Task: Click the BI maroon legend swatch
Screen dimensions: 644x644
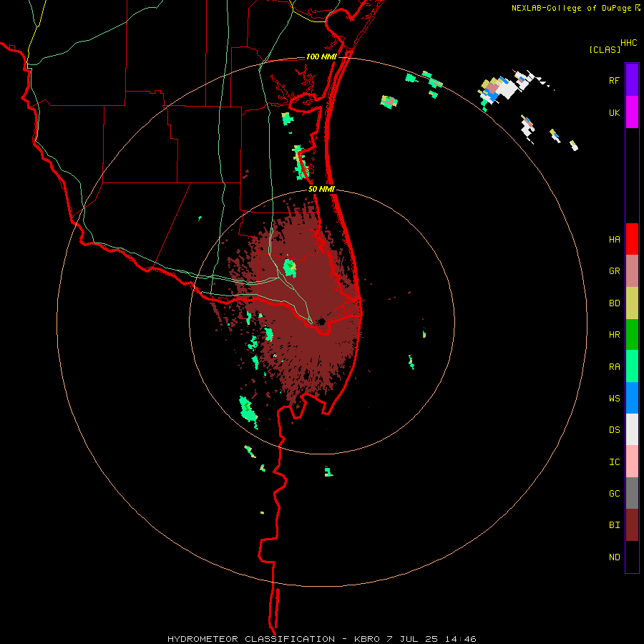Action: point(632,525)
